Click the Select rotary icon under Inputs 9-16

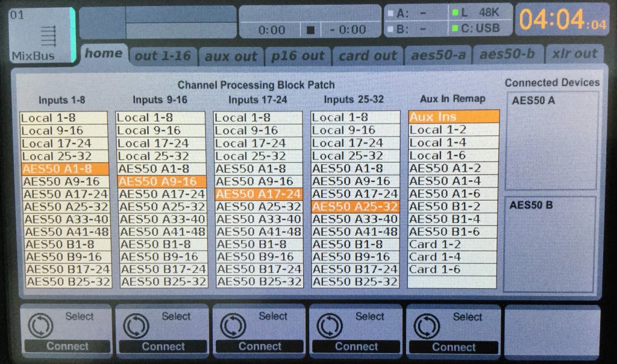[136, 326]
